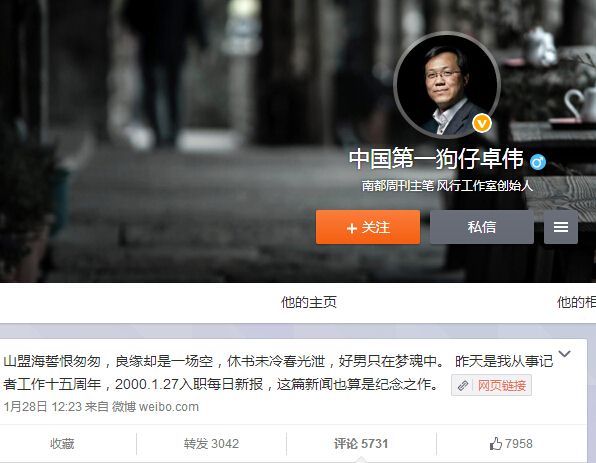The height and width of the screenshot is (463, 596).
Task: Click the 收藏 favorite action
Action: (x=62, y=444)
